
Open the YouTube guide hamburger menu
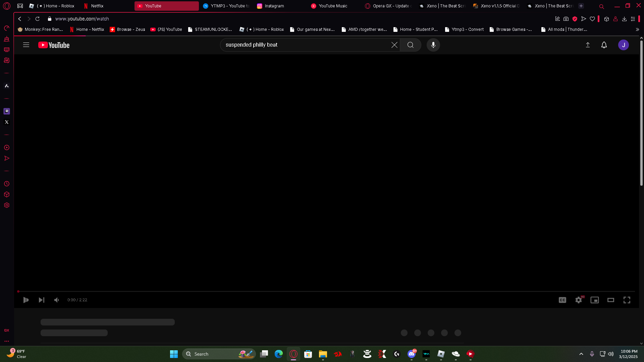pos(26,45)
